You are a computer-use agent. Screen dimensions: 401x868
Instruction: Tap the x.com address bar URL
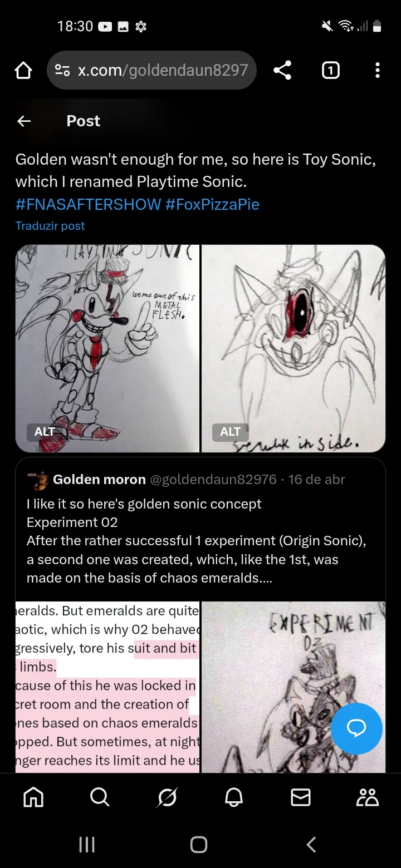(163, 71)
